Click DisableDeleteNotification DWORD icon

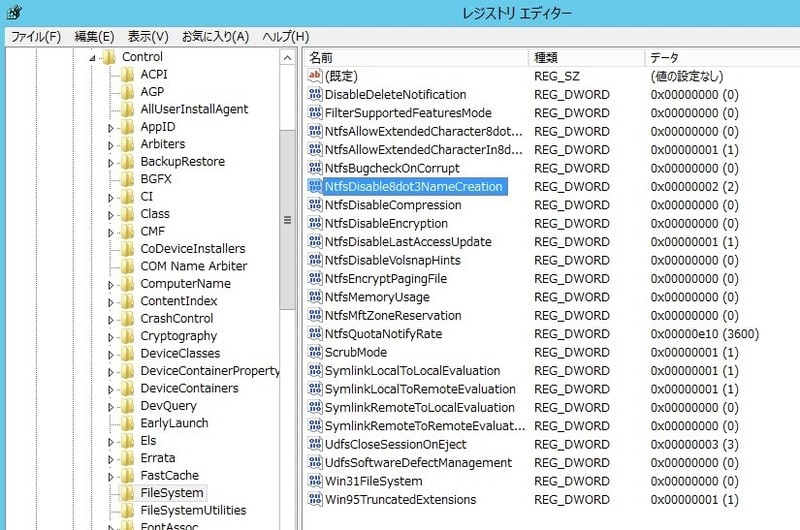click(x=315, y=94)
